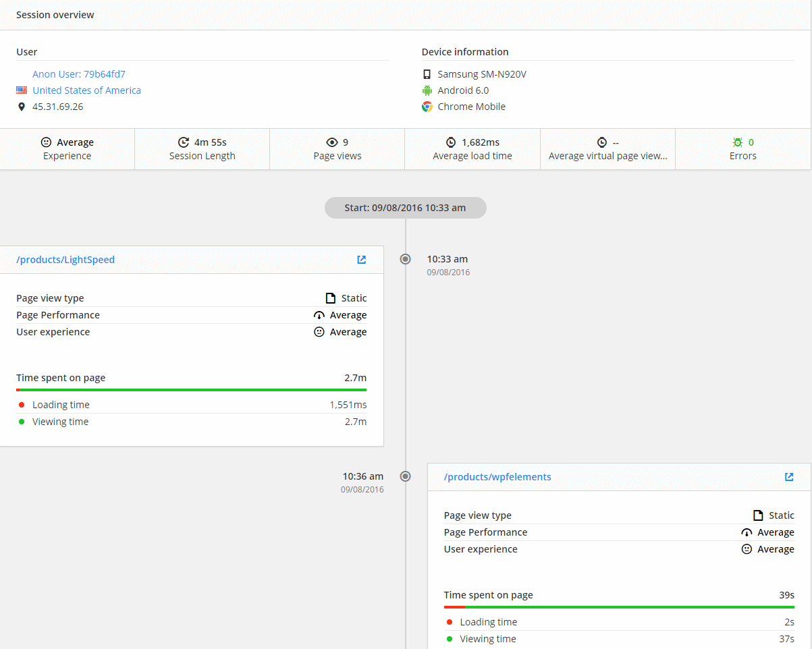812x649 pixels.
Task: Click the United States flag icon
Action: coord(22,90)
